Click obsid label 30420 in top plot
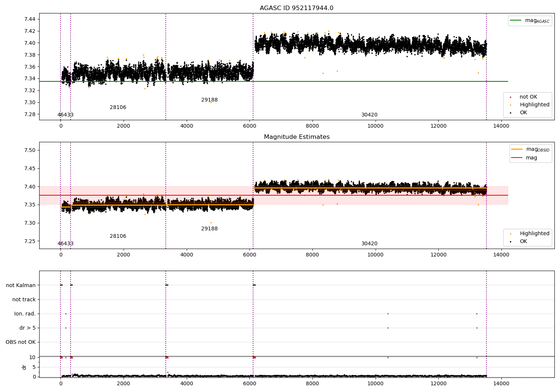 (369, 115)
